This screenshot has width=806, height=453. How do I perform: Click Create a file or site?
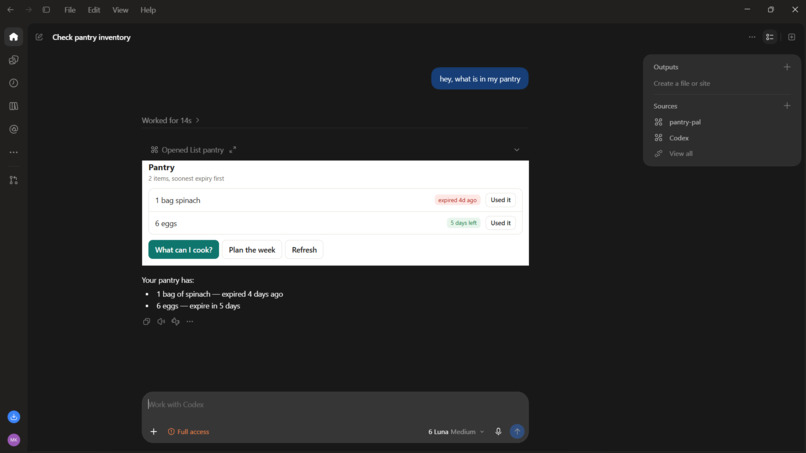click(682, 83)
